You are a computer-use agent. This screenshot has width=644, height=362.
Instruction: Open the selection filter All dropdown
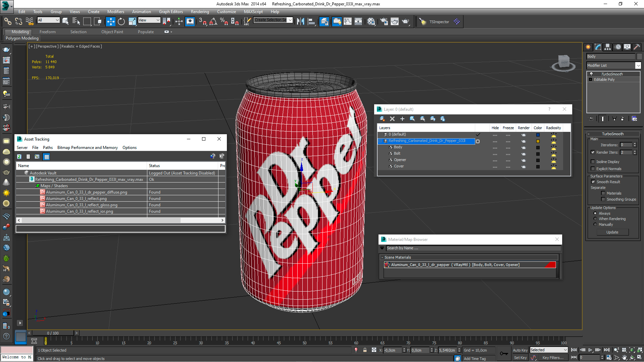click(48, 20)
